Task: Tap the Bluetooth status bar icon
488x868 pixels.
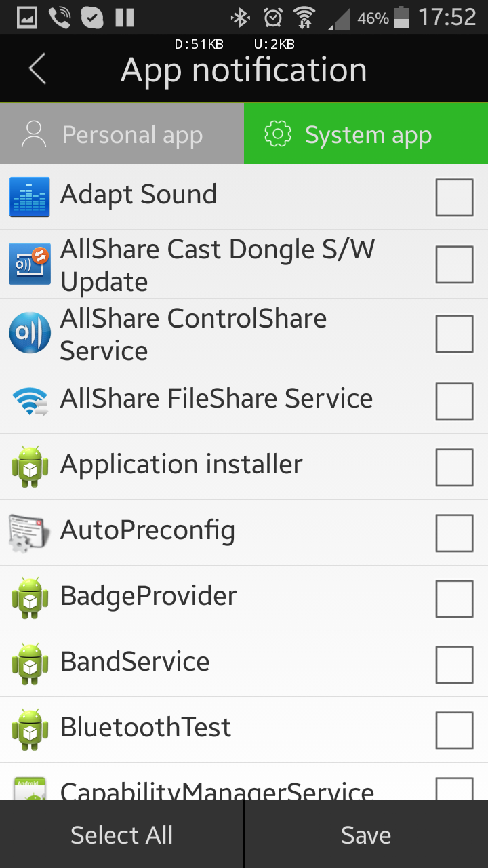Action: click(241, 18)
